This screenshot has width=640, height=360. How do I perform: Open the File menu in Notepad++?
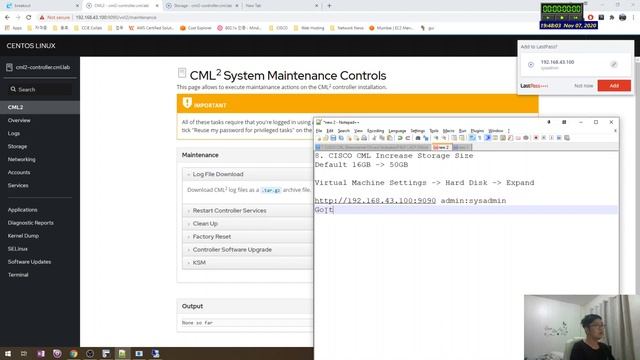(319, 131)
